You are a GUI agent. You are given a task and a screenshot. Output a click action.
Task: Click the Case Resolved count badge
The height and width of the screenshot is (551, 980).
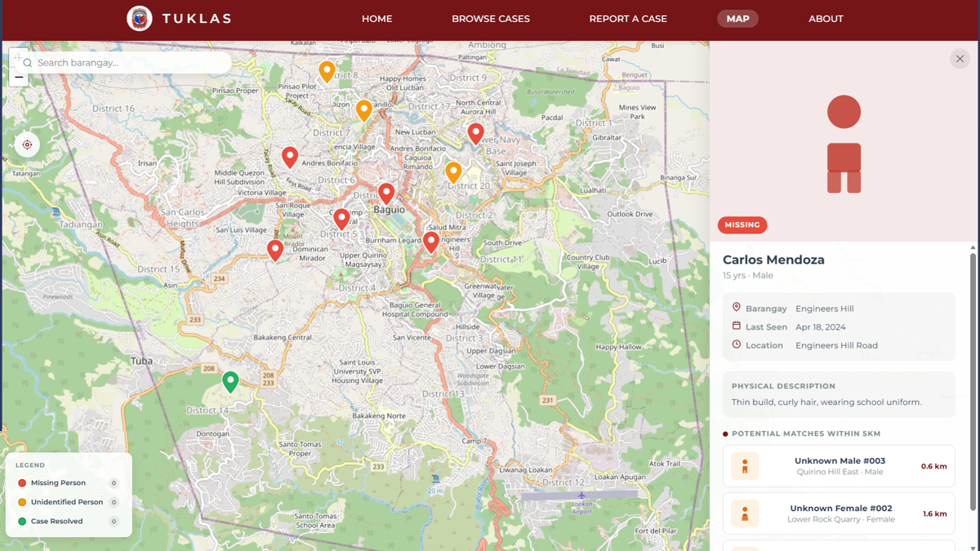(x=114, y=521)
